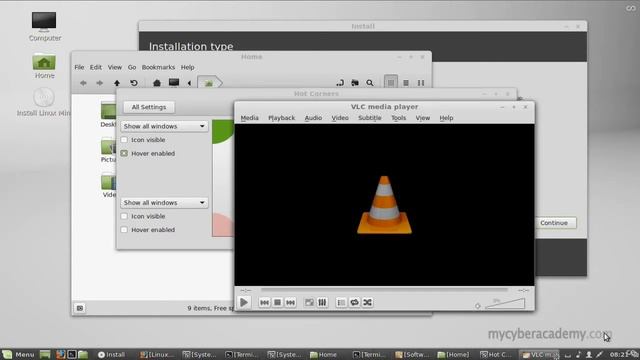Go up one folder level
This screenshot has width=640, height=360.
117,83
